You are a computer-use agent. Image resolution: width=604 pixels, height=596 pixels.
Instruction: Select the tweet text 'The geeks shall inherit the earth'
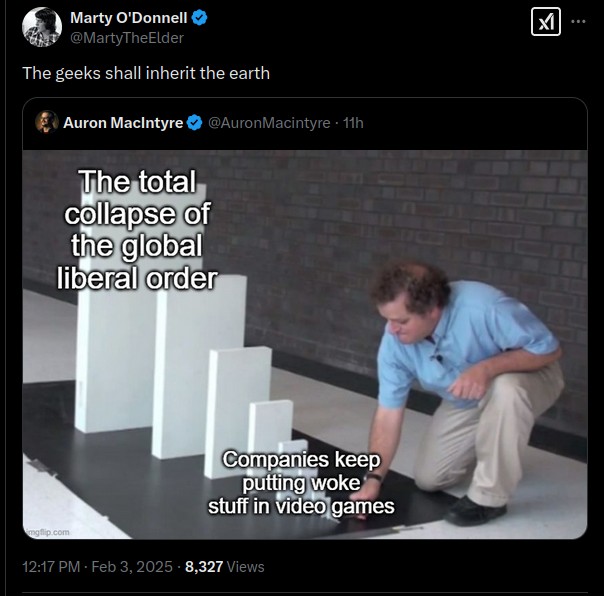(146, 73)
